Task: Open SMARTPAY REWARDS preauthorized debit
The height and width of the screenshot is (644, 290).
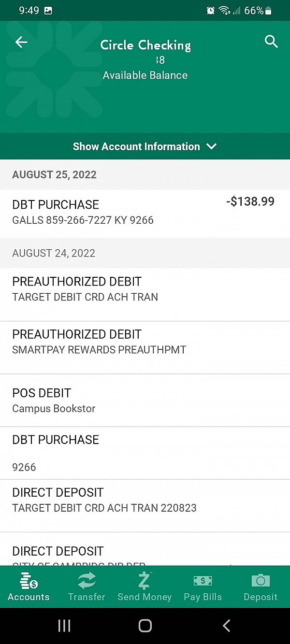Action: pyautogui.click(x=99, y=342)
